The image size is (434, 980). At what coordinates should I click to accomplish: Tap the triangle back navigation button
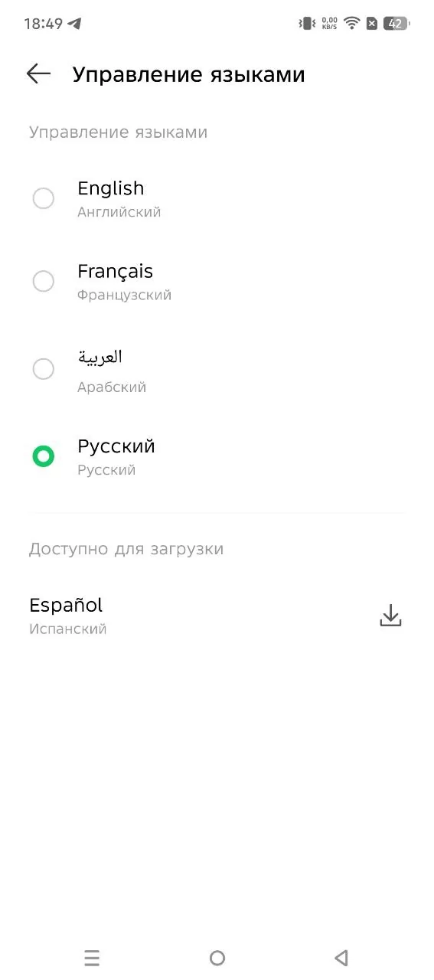pyautogui.click(x=341, y=958)
